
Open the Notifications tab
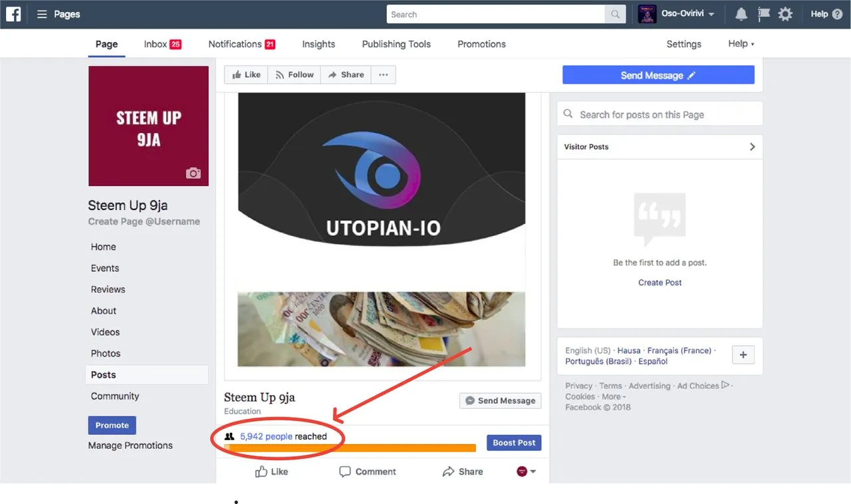[242, 44]
